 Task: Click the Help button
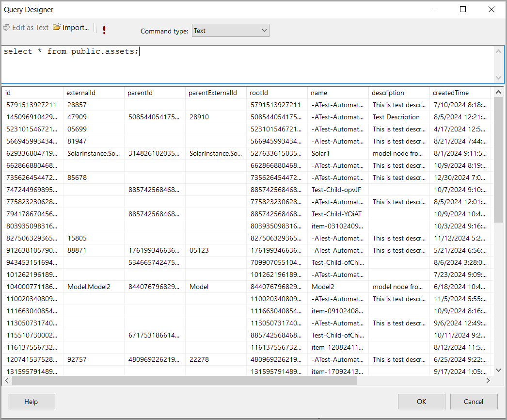32,402
